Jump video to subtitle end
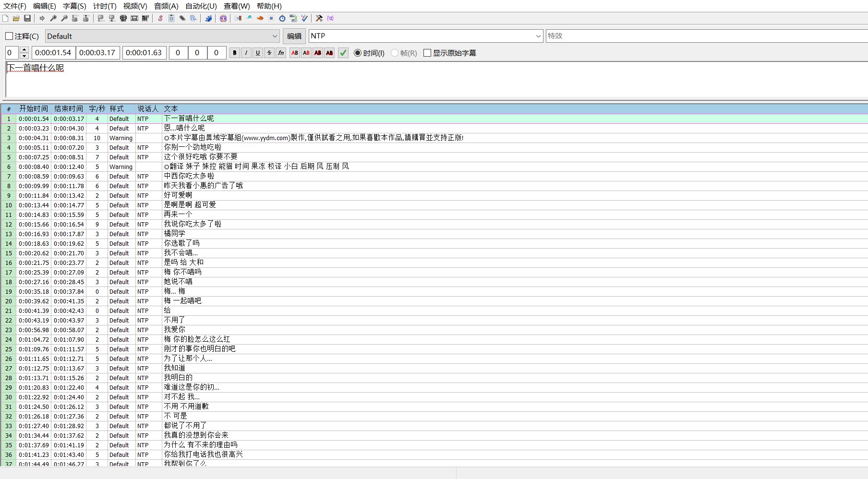This screenshot has width=868, height=479. [x=86, y=18]
